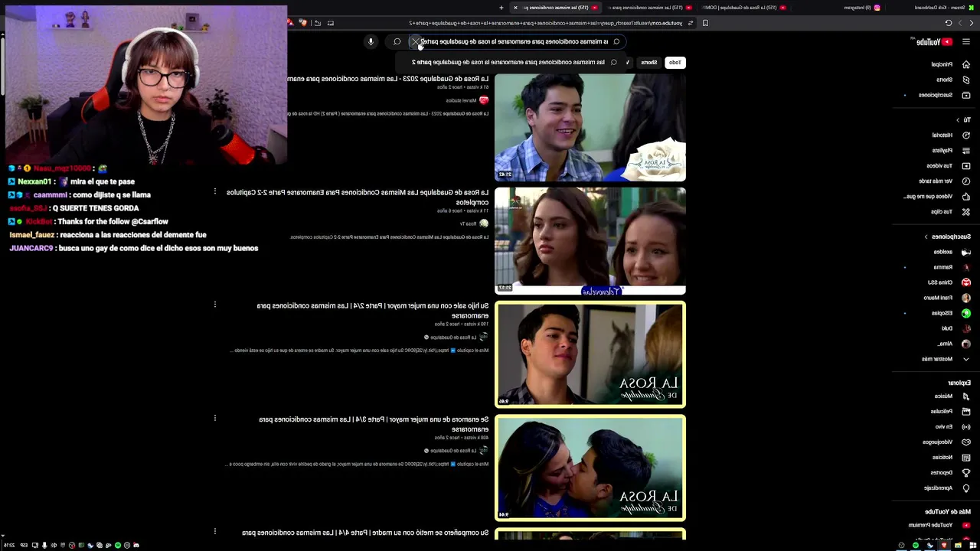Open the new browser tab plus button
The width and height of the screenshot is (980, 551).
coord(501,8)
